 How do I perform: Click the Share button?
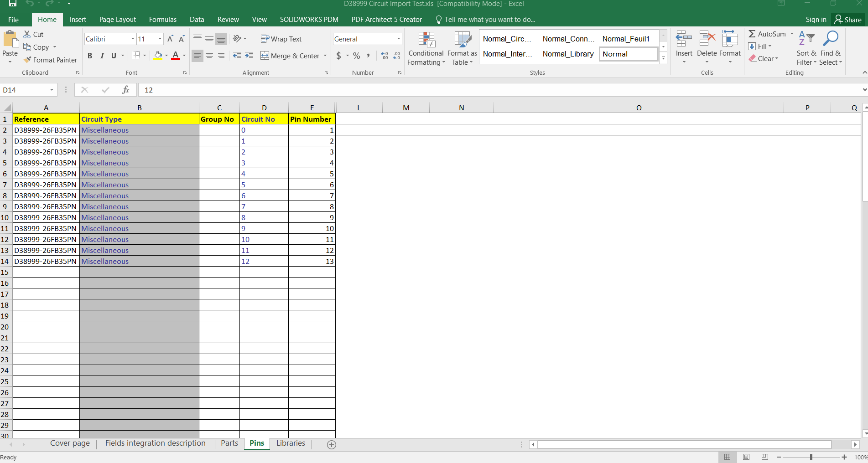point(848,20)
